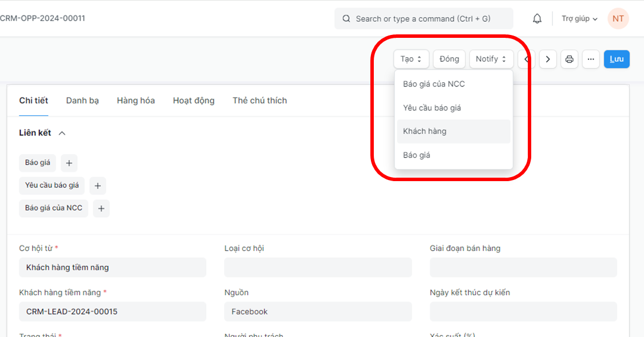644x337 pixels.
Task: Add new Báo giá của NCC plus icon
Action: 101,209
